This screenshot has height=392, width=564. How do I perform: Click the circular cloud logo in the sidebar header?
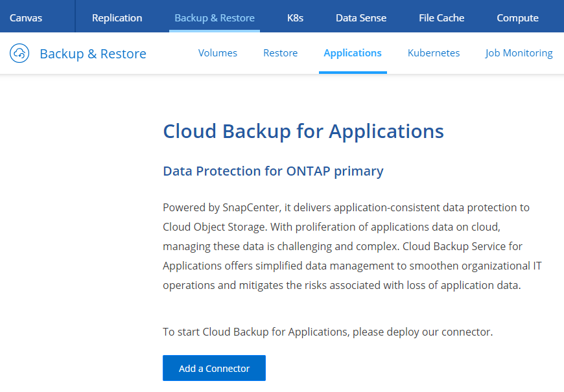(x=19, y=52)
